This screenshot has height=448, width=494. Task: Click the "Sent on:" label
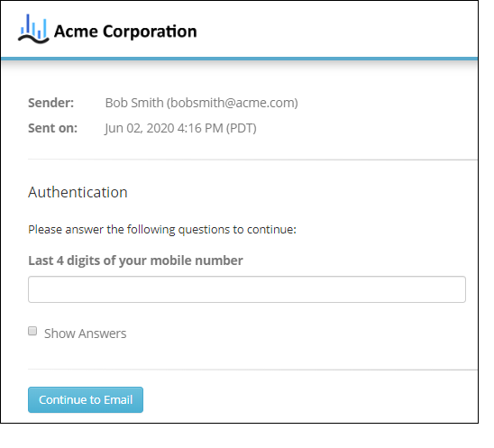point(52,128)
